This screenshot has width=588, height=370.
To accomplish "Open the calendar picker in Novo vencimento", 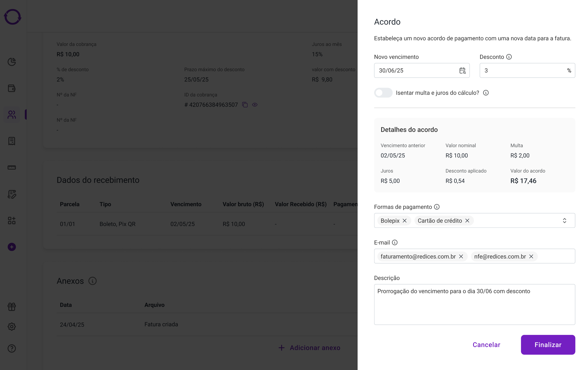I will (x=462, y=71).
